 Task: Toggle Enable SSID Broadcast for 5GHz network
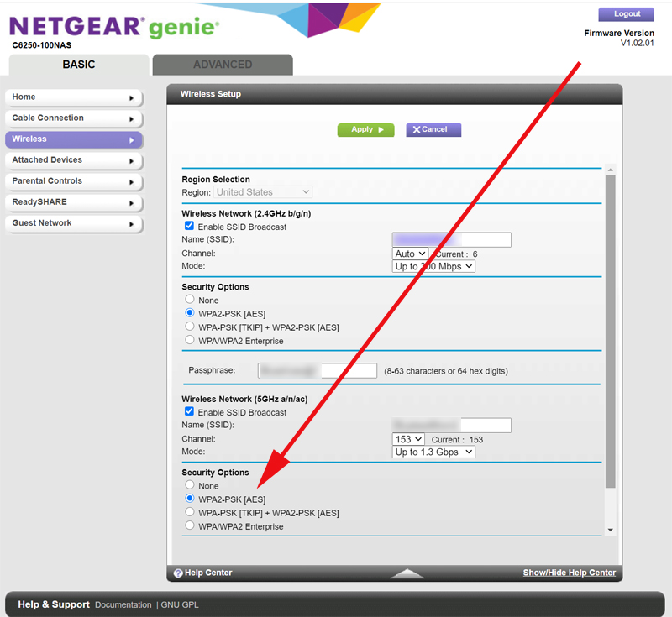coord(190,412)
